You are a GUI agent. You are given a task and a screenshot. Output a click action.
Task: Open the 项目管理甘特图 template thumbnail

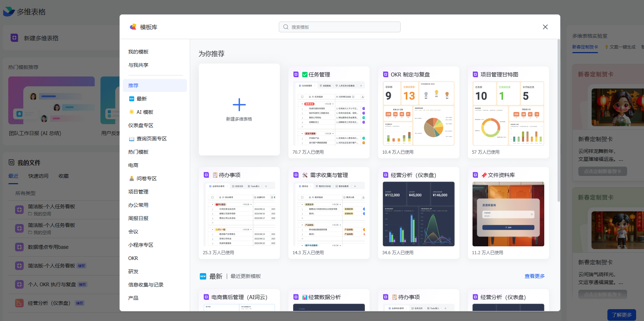(x=508, y=113)
